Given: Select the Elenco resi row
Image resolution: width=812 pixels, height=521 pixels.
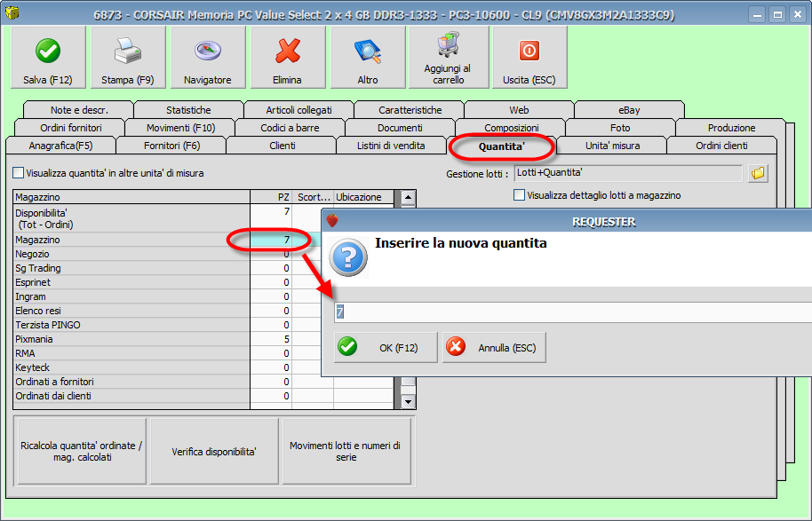Looking at the screenshot, I should coord(131,311).
